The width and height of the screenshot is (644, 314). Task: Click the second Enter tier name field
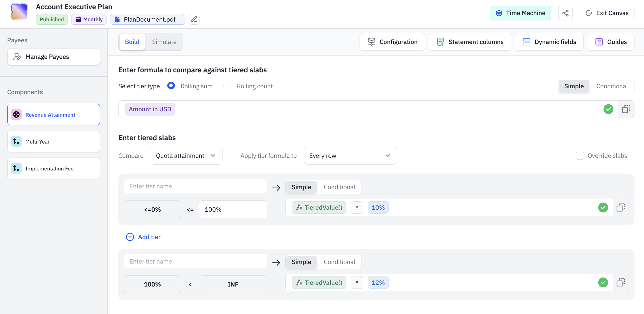pyautogui.click(x=195, y=261)
